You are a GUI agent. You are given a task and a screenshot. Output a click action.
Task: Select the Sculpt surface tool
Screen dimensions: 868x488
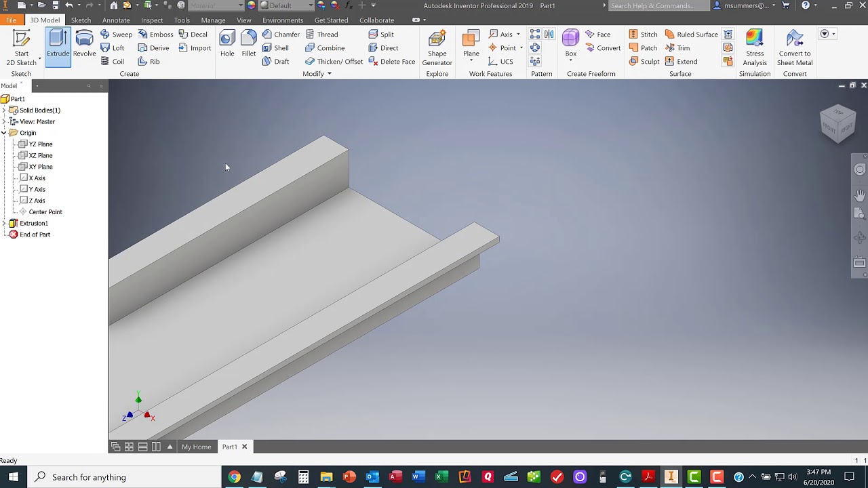[644, 62]
